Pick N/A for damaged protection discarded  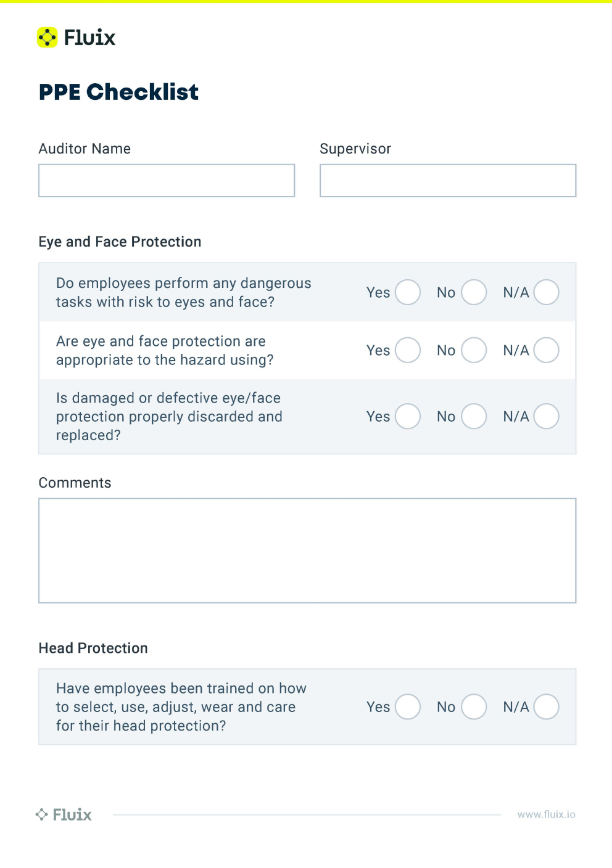[x=547, y=416]
